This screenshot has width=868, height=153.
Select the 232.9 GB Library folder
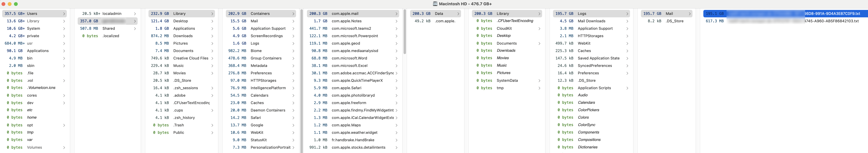point(182,14)
